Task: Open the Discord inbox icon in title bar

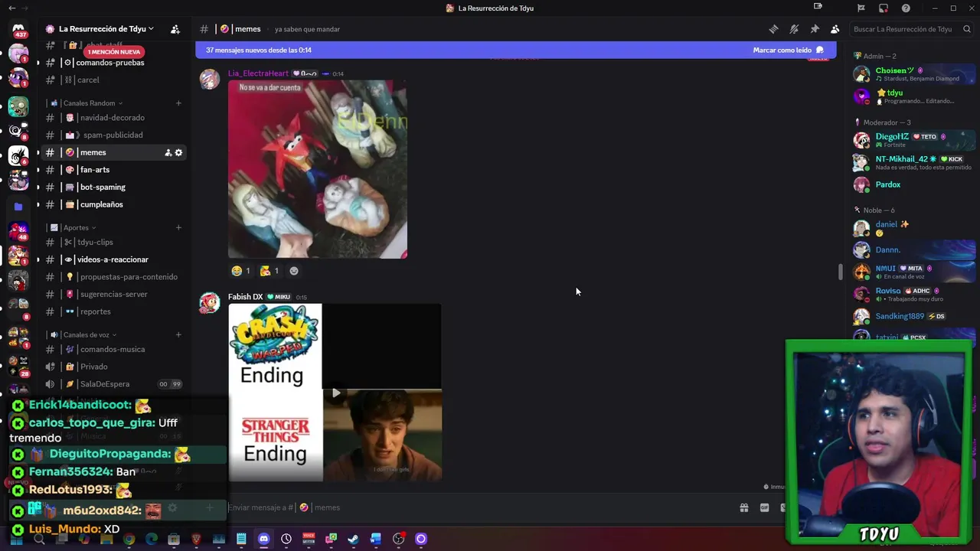Action: (884, 8)
